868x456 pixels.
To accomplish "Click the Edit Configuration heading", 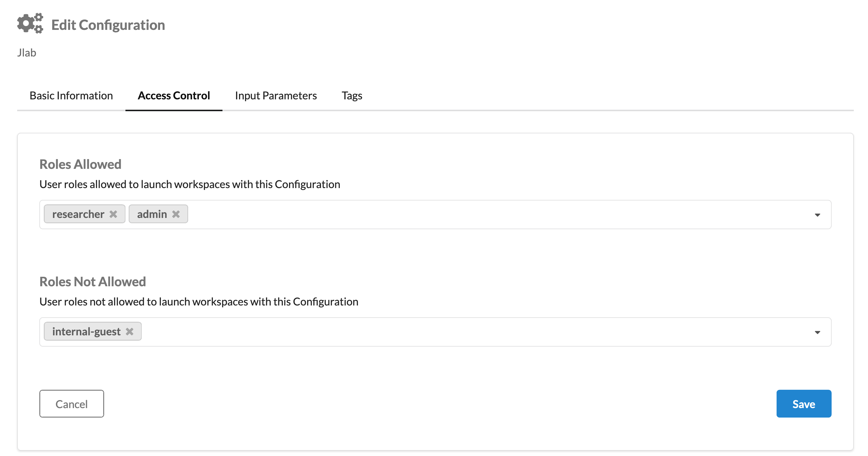I will (108, 24).
